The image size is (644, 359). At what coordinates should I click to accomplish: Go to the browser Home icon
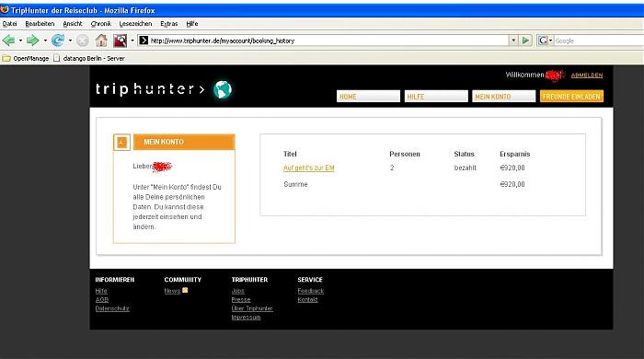101,41
